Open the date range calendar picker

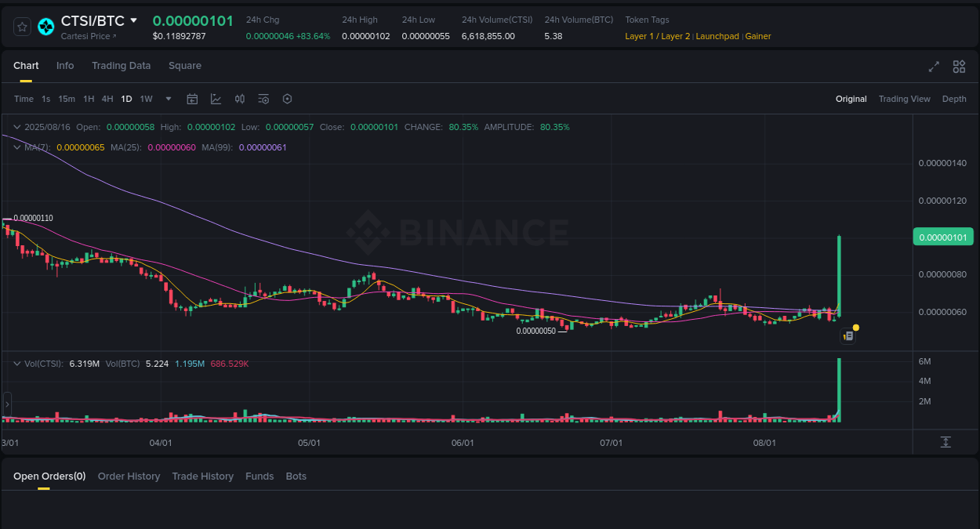192,99
